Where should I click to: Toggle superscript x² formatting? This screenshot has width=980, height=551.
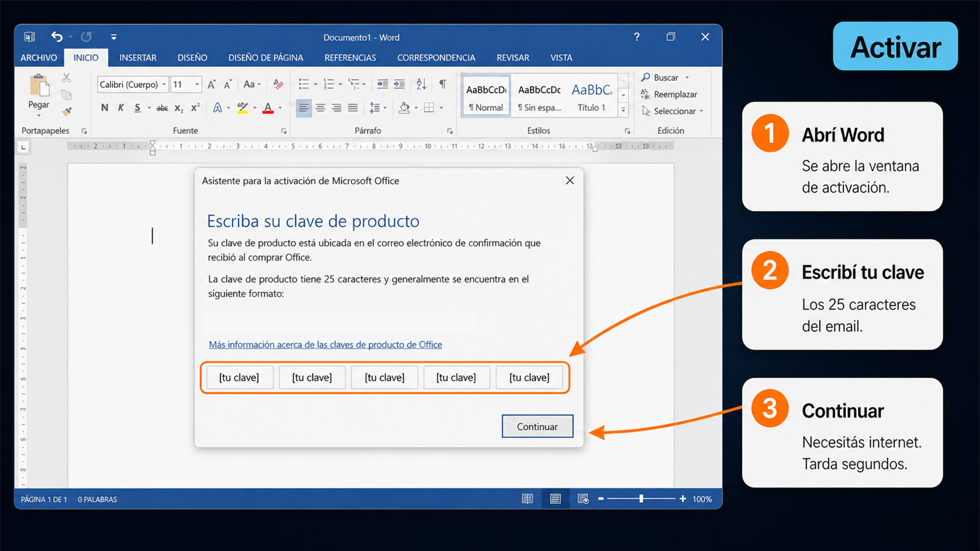click(195, 108)
